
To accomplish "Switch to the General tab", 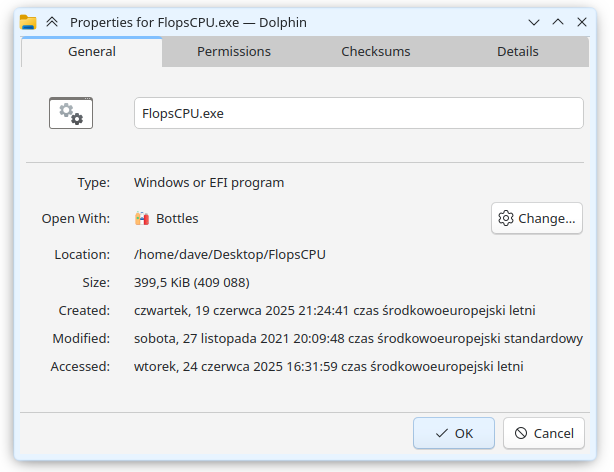I will (92, 52).
